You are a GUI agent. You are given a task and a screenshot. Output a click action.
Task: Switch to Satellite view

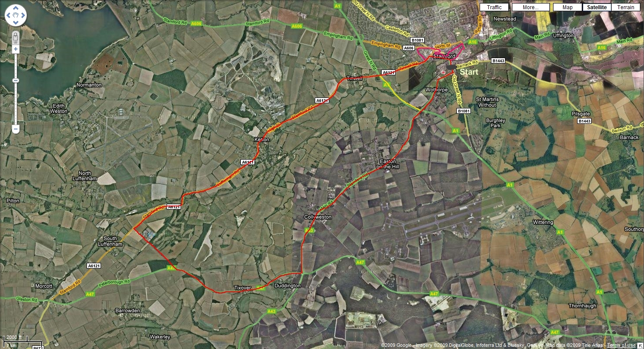coord(597,7)
